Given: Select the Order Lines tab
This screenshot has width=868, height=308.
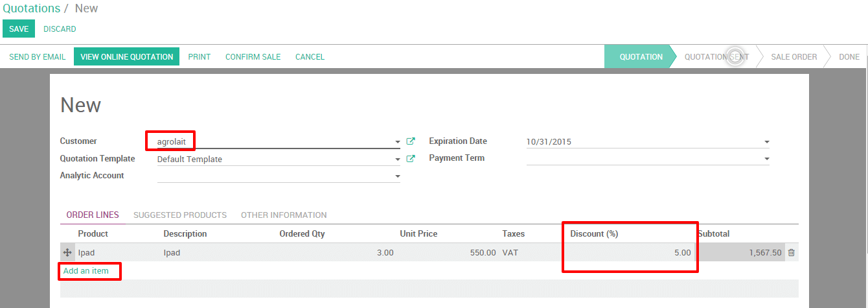Looking at the screenshot, I should click(x=93, y=215).
